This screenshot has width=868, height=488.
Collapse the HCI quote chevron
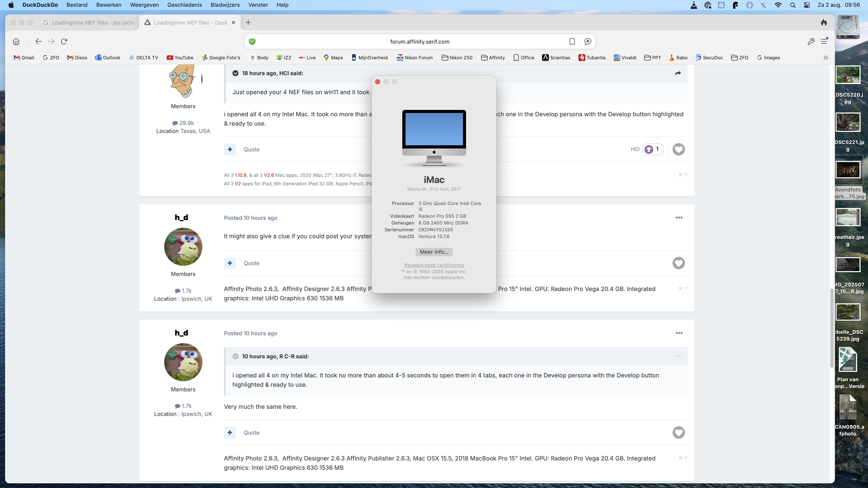pyautogui.click(x=235, y=73)
